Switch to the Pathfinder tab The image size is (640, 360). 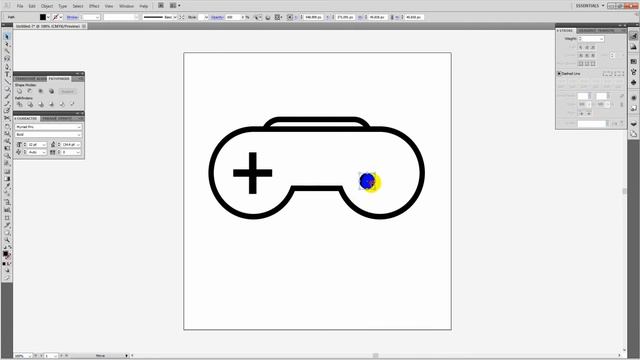59,78
